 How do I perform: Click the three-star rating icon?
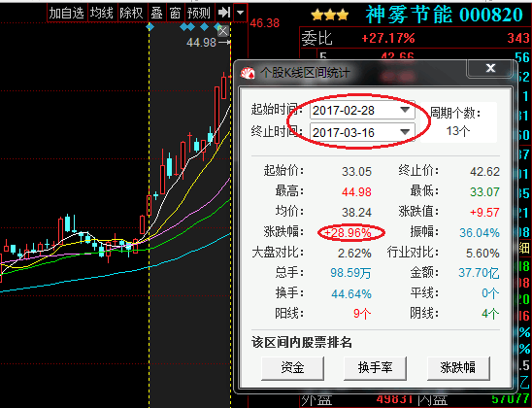[330, 15]
